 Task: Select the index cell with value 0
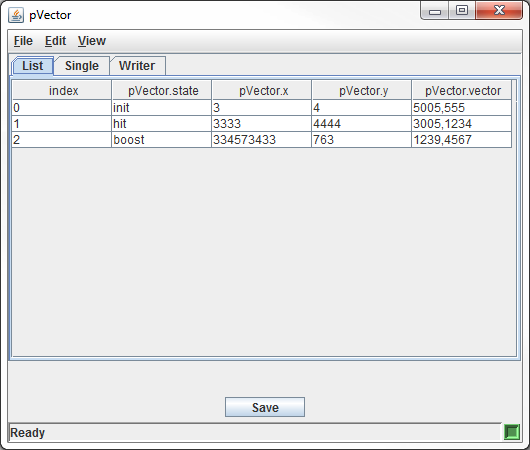pyautogui.click(x=62, y=108)
